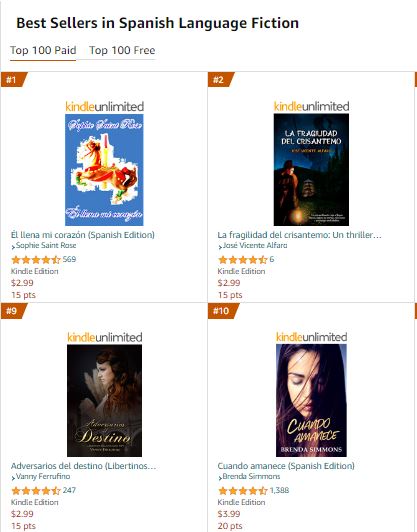Image resolution: width=417 pixels, height=532 pixels.
Task: Expand author chevron for Brenda Simmons
Action: click(220, 478)
